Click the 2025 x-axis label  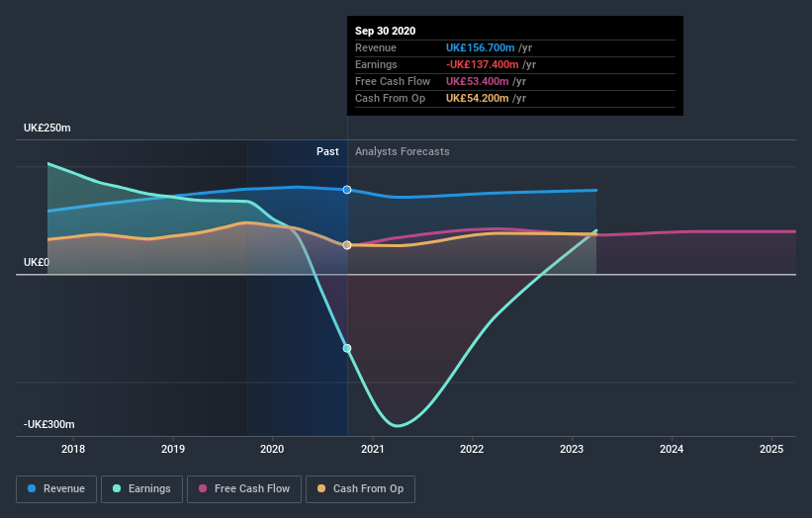point(771,449)
